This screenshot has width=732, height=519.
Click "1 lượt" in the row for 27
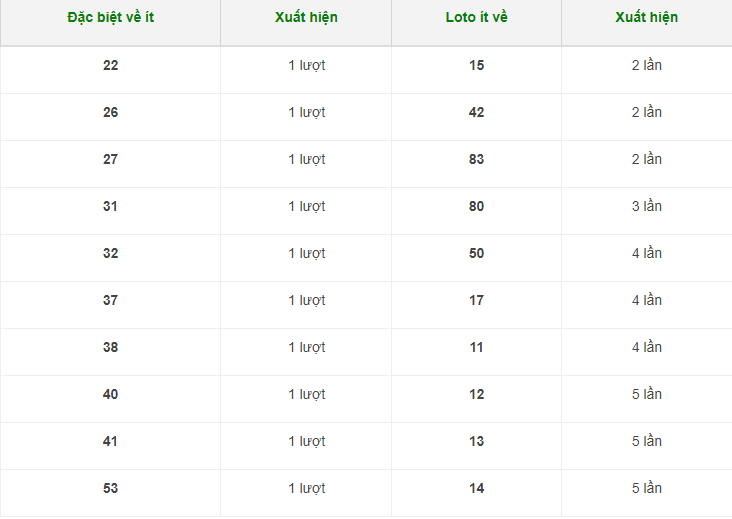click(306, 159)
